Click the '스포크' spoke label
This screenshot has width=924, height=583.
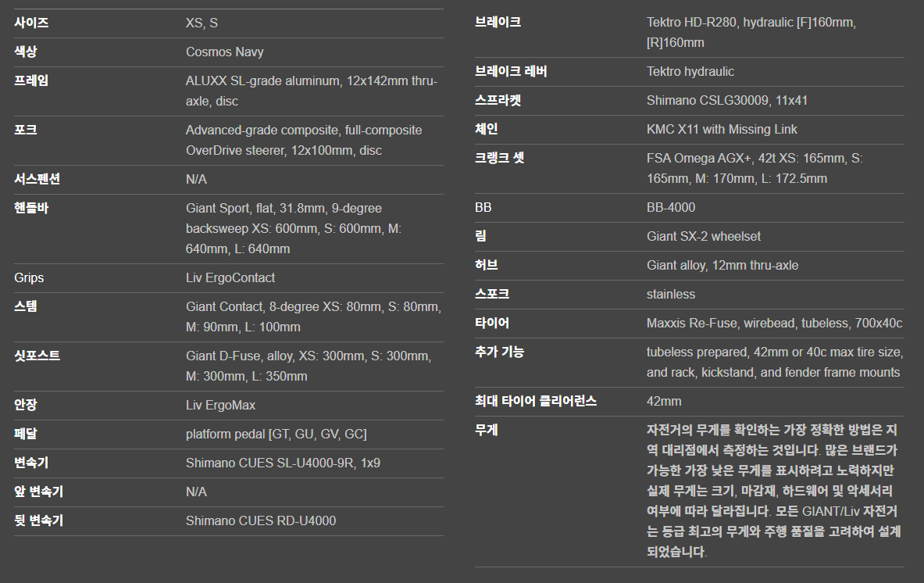click(x=492, y=294)
